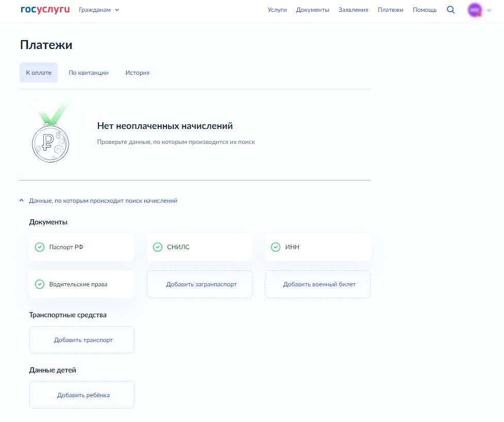This screenshot has height=422, width=504.
Task: Click the Госуслуги logo
Action: (x=45, y=10)
